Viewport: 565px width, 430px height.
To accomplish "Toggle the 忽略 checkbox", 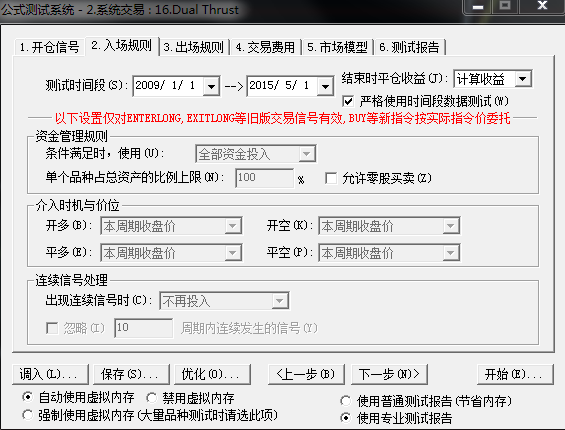I will (52, 328).
